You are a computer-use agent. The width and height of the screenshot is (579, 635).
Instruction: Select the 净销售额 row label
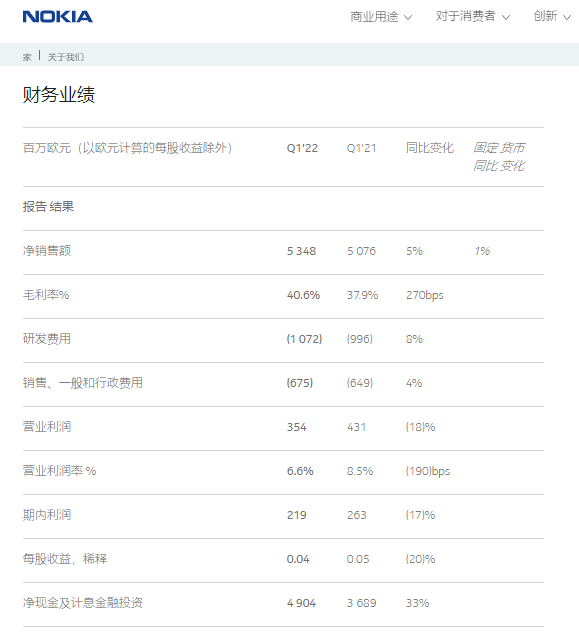tap(47, 251)
